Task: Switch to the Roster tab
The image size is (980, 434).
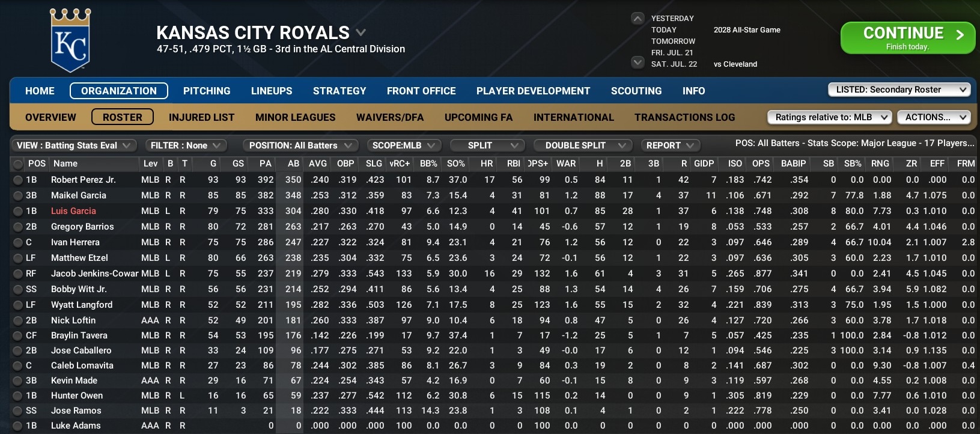Action: coord(123,117)
